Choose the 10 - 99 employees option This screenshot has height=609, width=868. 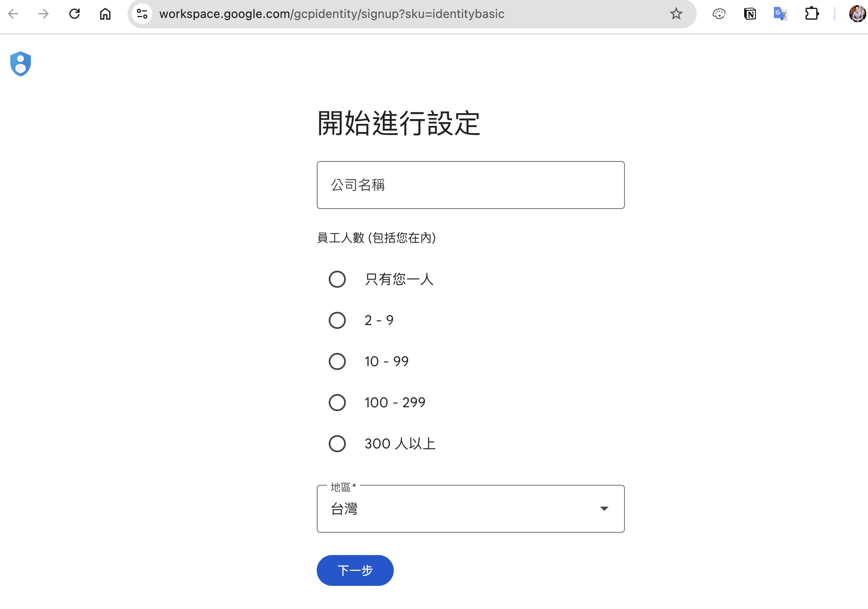click(337, 361)
